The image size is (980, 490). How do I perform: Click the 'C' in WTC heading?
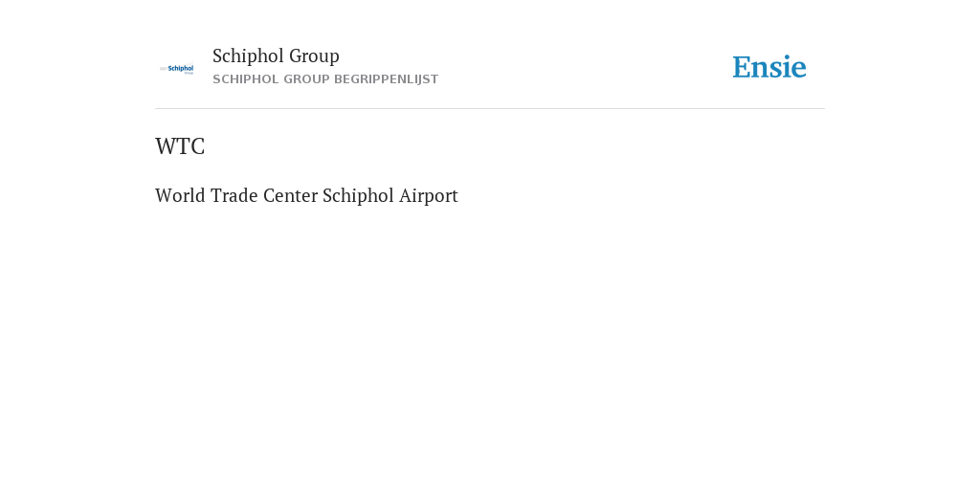coord(197,146)
